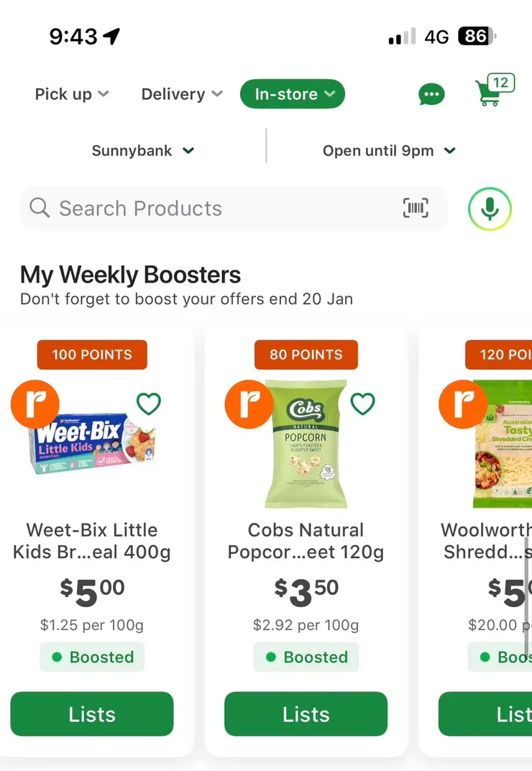The width and height of the screenshot is (532, 771).
Task: Tap the Rewards icon on Woolworths cheese card
Action: [463, 404]
